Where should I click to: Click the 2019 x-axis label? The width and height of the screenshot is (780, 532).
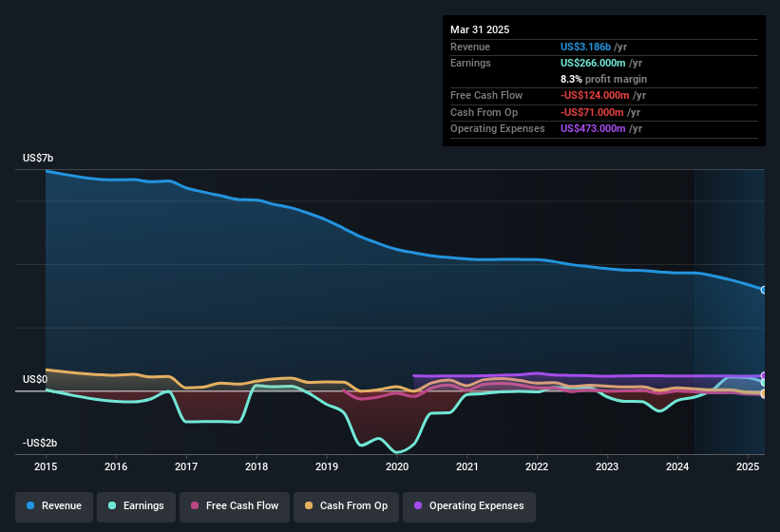(327, 466)
